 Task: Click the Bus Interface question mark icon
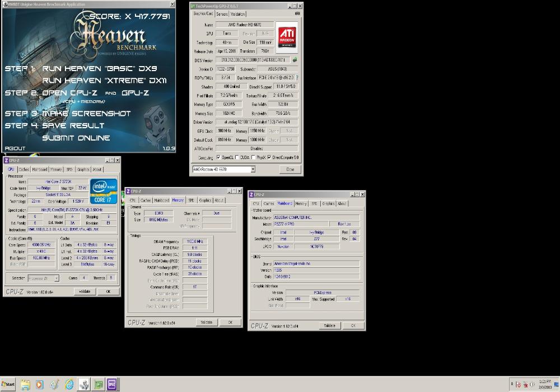(297, 77)
